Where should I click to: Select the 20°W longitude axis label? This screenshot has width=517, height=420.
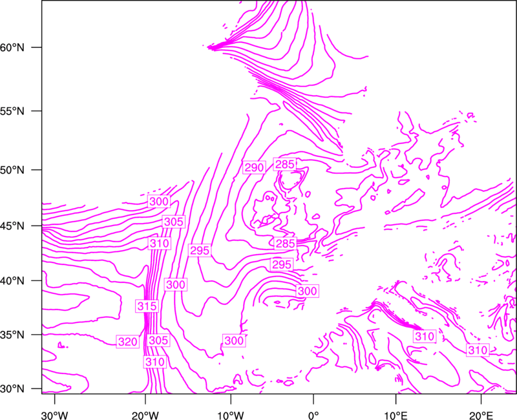pos(145,415)
